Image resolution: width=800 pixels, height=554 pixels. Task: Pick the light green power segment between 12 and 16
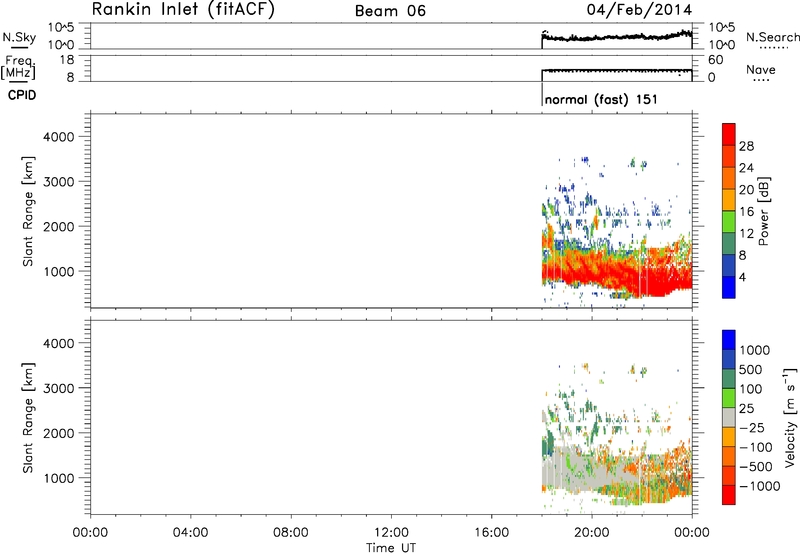pos(729,222)
